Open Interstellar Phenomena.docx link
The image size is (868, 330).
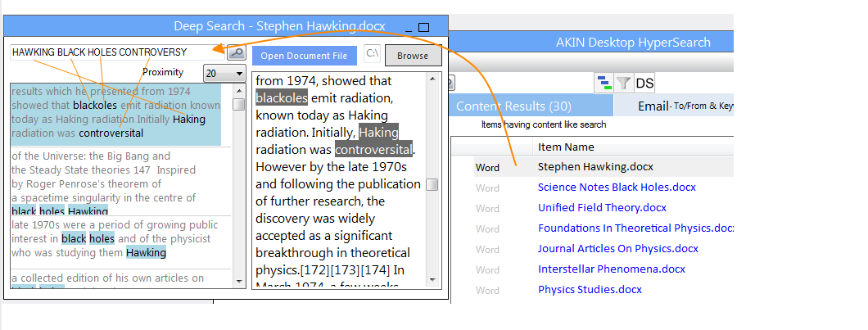coord(612,269)
